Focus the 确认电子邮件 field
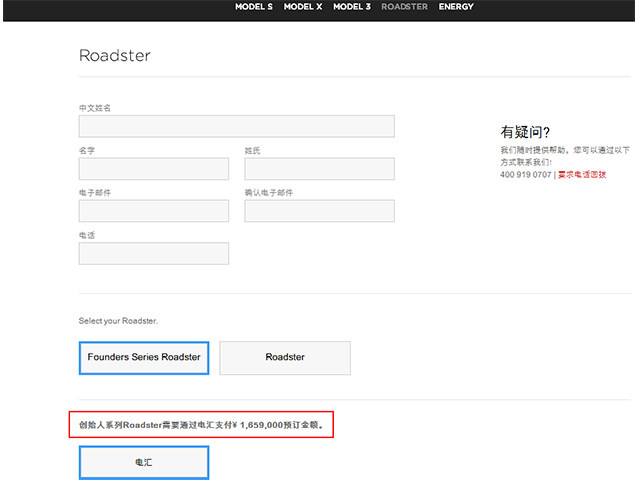Viewport: 640px width, 480px height. pos(319,211)
